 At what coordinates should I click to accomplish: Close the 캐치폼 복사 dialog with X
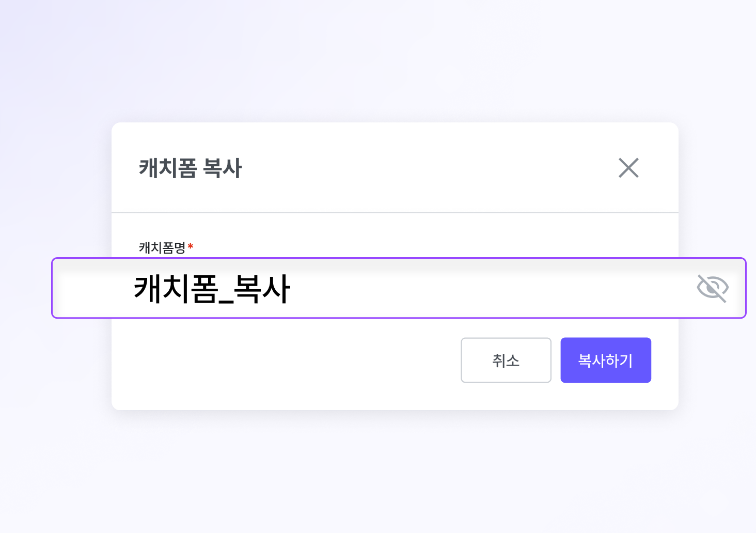pos(628,168)
